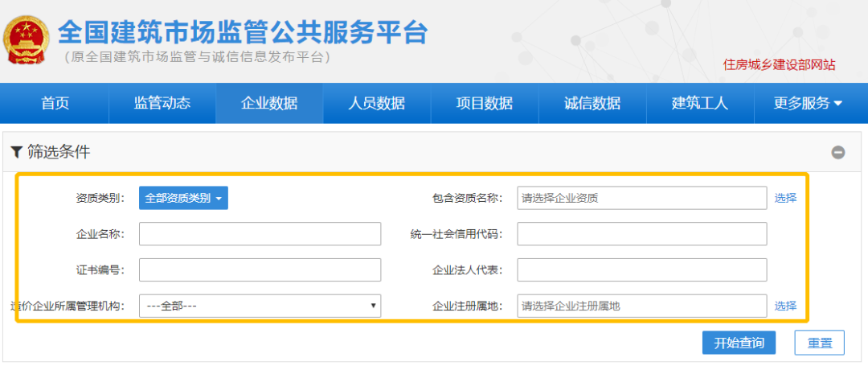Screen dimensions: 868x370
Task: Click the funnel filter icon
Action: point(17,152)
